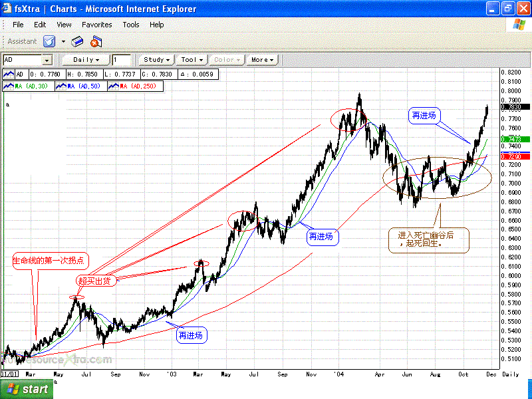Click the open price O: 0.7760

45,74
